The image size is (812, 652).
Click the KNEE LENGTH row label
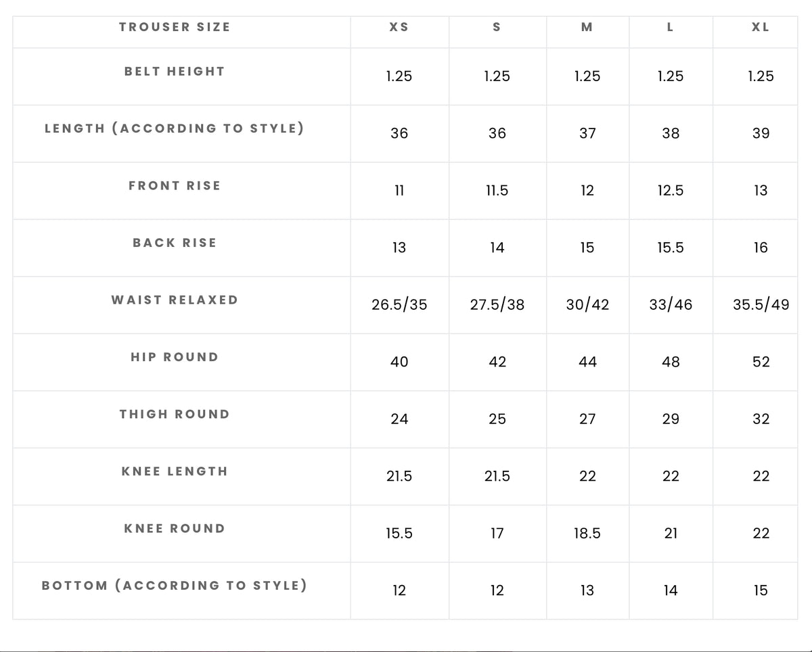pos(175,471)
